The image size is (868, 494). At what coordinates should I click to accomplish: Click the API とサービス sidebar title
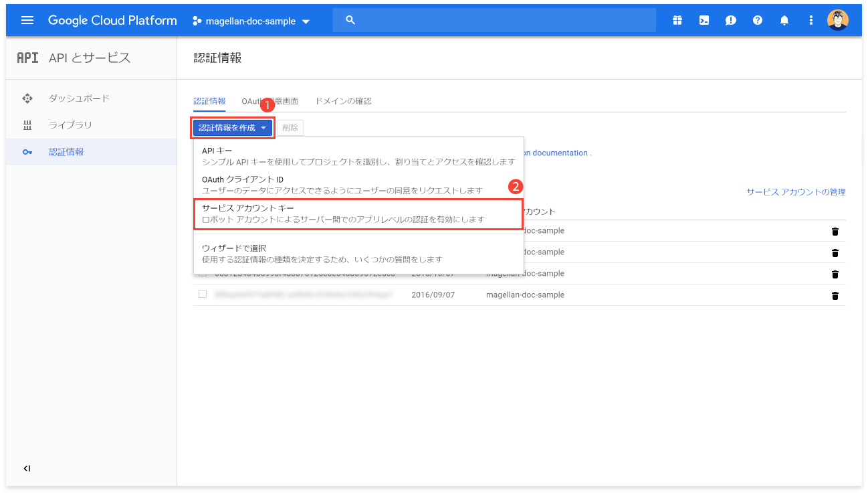tap(90, 58)
